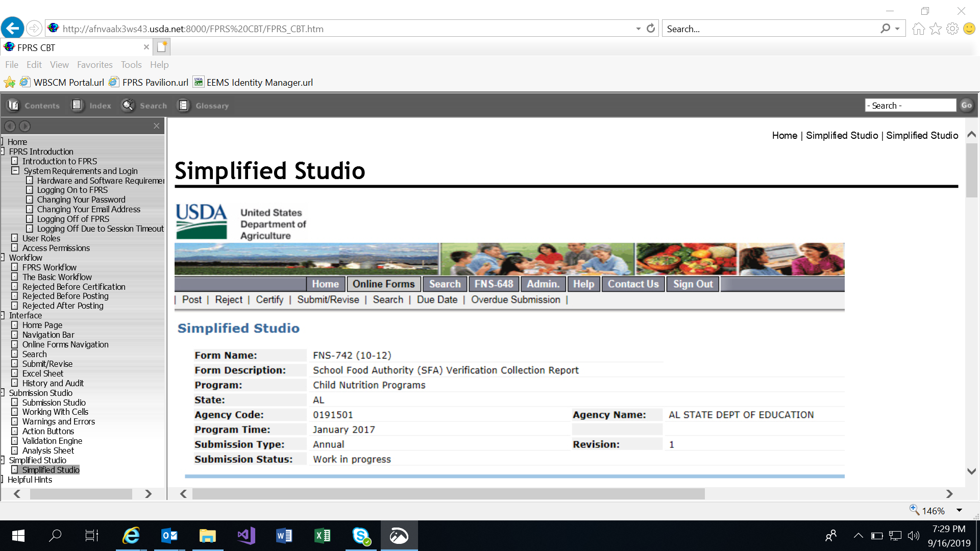Open the Tools menu

(131, 65)
